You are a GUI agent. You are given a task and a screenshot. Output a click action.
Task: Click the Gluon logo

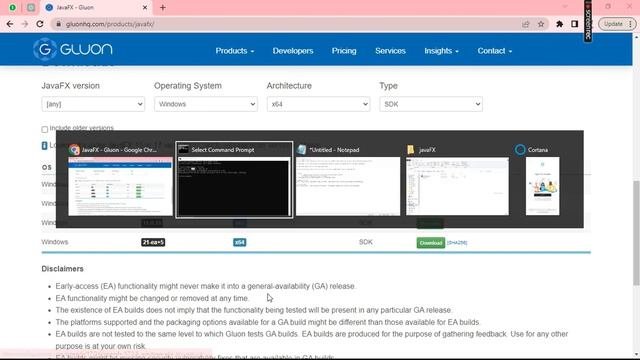tap(73, 49)
